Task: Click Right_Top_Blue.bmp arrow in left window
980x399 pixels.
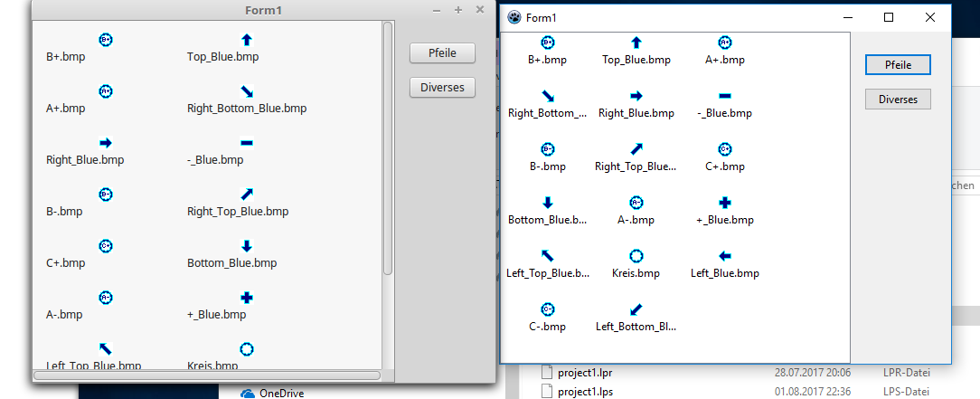Action: coord(247,195)
